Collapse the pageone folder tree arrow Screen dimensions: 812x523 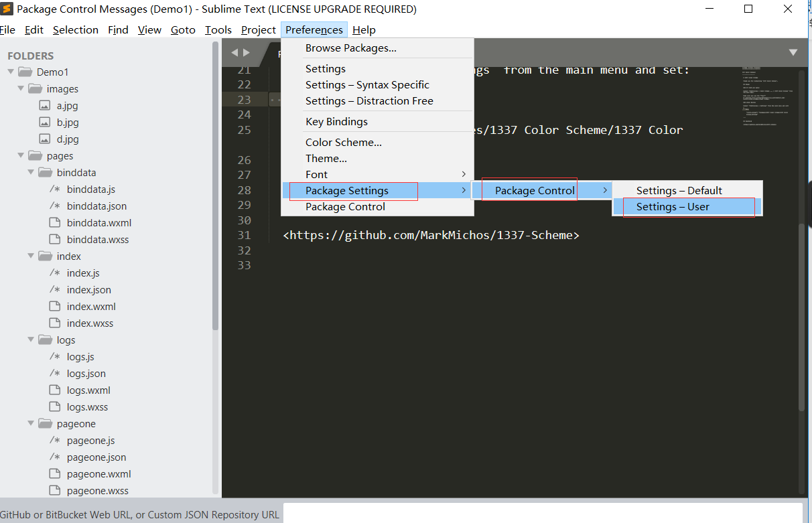click(x=31, y=423)
